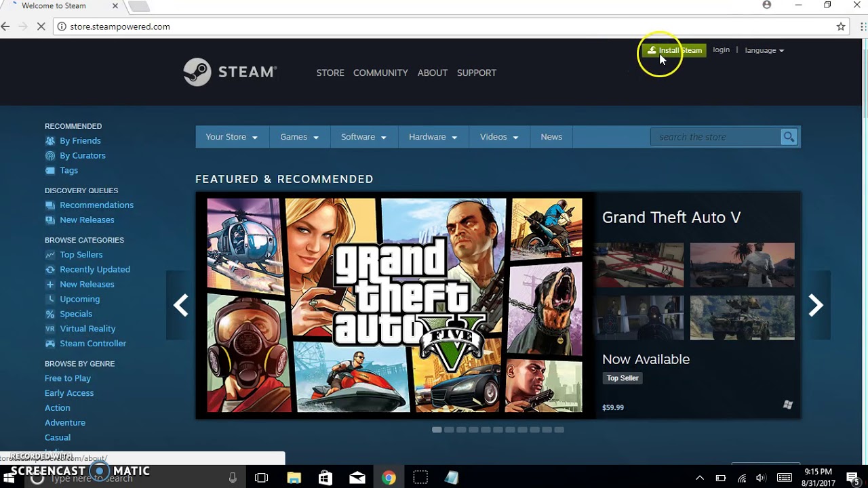
Task: Click the Recently Updated icon
Action: tap(50, 270)
